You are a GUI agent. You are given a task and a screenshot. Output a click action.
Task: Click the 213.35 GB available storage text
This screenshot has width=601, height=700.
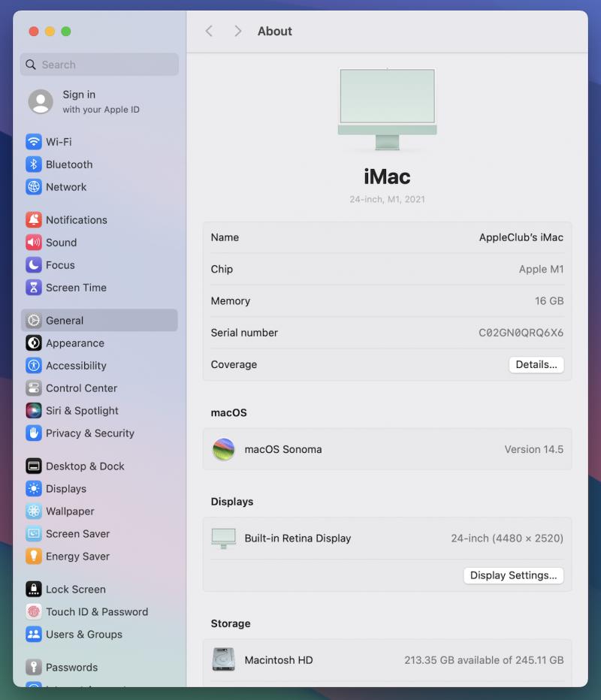(x=484, y=660)
